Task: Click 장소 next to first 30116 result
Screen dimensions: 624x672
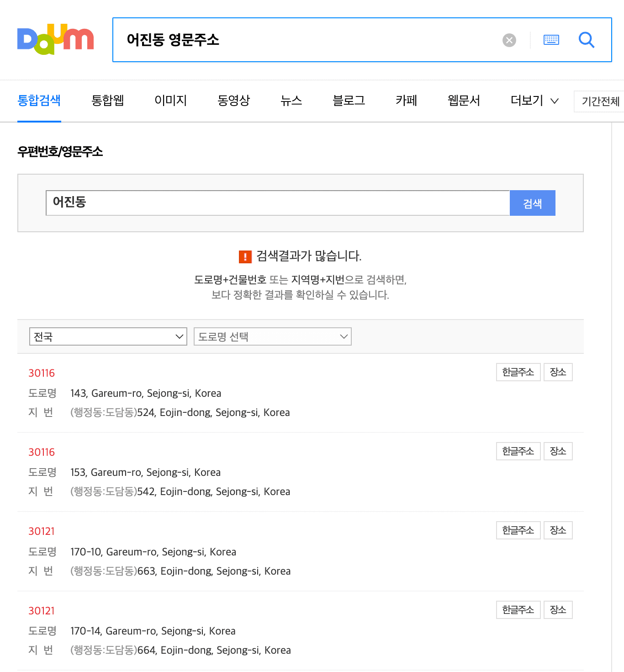Action: click(x=558, y=372)
